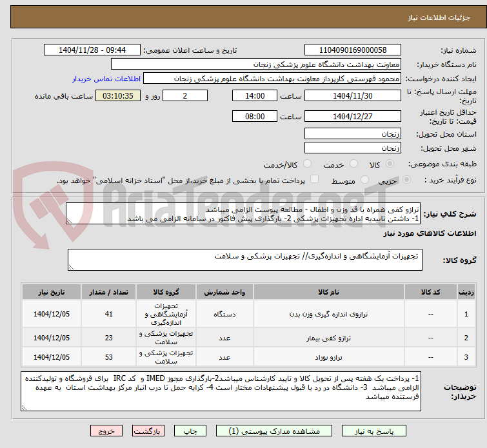Click resize handle of گروه کالا box

(x=71, y=268)
